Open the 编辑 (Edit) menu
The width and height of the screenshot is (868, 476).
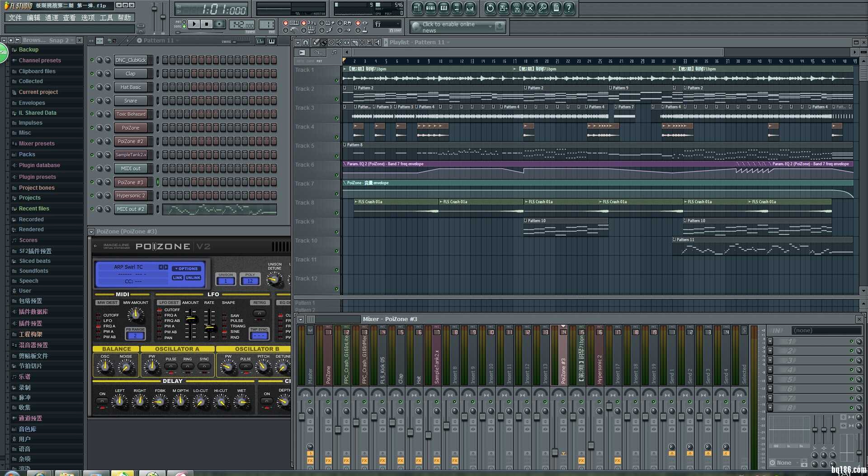click(x=33, y=18)
